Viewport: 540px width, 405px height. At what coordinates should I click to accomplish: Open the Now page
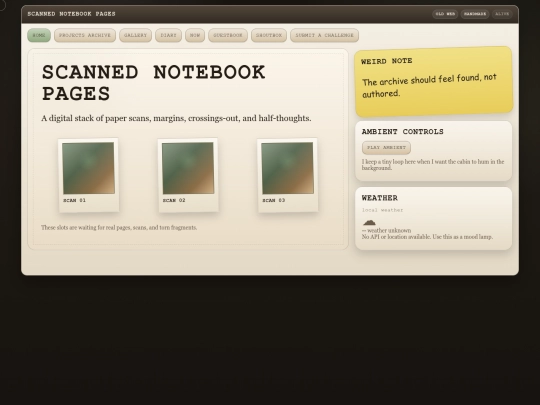pyautogui.click(x=195, y=35)
